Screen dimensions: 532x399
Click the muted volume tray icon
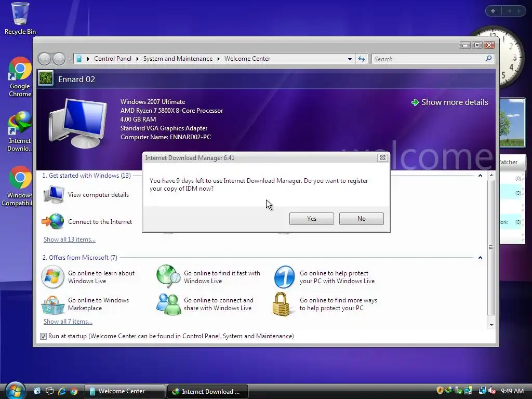(x=492, y=391)
